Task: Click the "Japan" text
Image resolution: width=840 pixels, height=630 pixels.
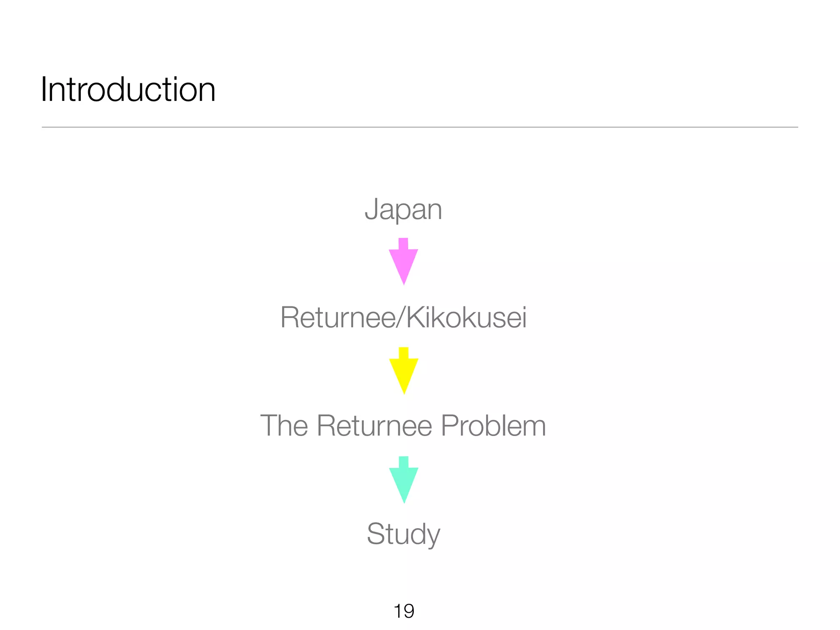Action: click(x=404, y=210)
